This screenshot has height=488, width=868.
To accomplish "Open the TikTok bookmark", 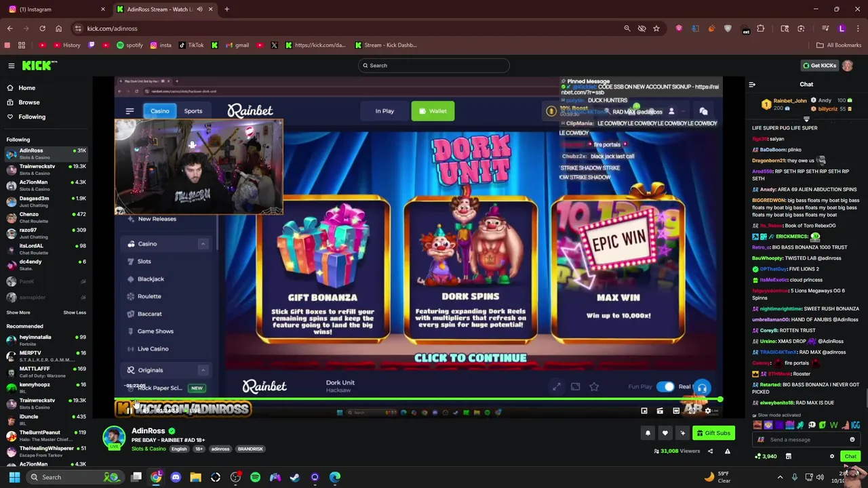I will point(191,45).
